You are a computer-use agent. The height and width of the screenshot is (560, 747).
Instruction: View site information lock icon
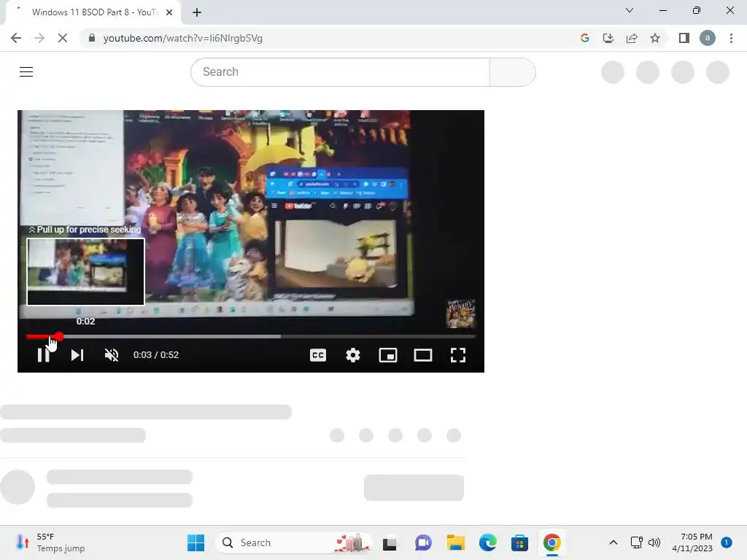pos(92,38)
